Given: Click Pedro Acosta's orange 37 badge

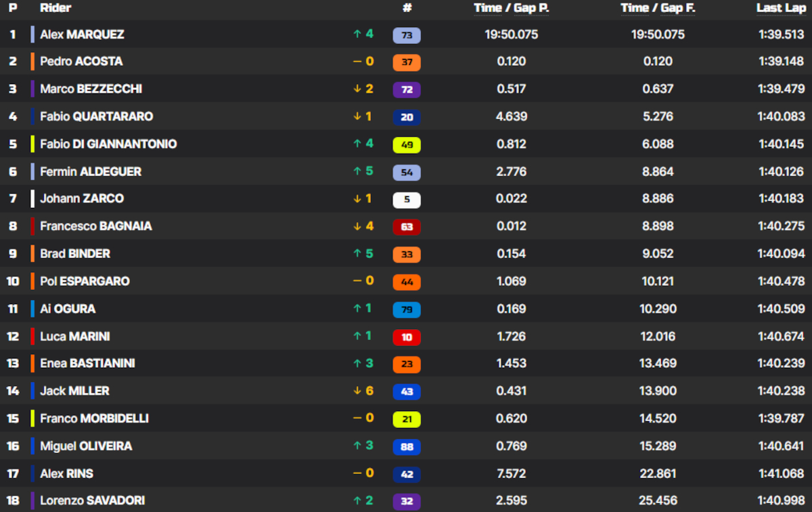Looking at the screenshot, I should click(x=407, y=62).
